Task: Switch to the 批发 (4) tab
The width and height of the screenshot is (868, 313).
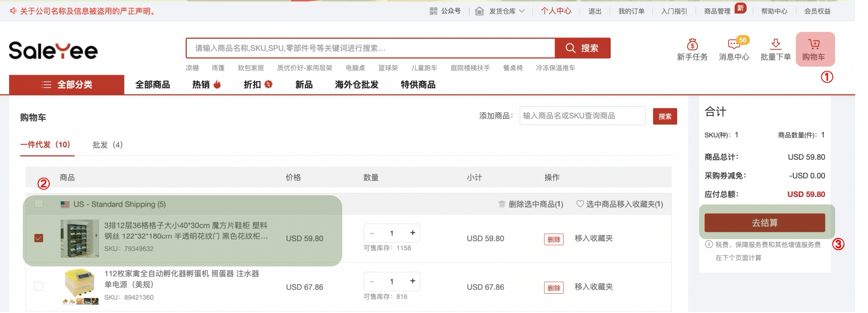Action: point(108,145)
